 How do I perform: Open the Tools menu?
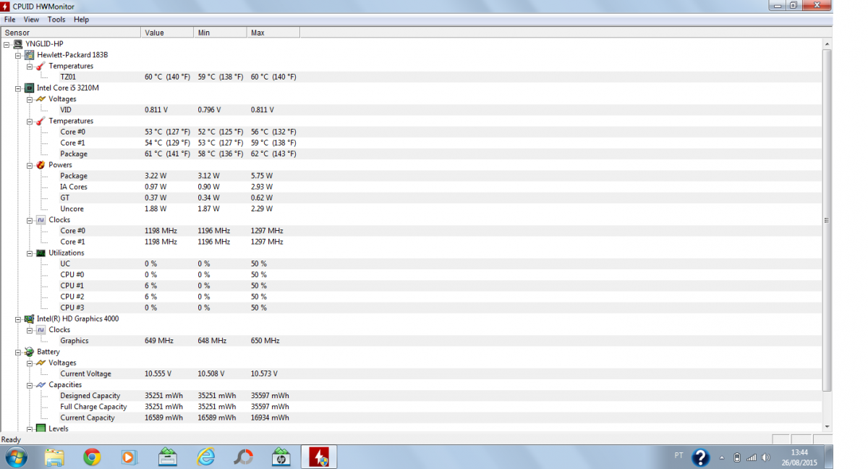[x=56, y=20]
